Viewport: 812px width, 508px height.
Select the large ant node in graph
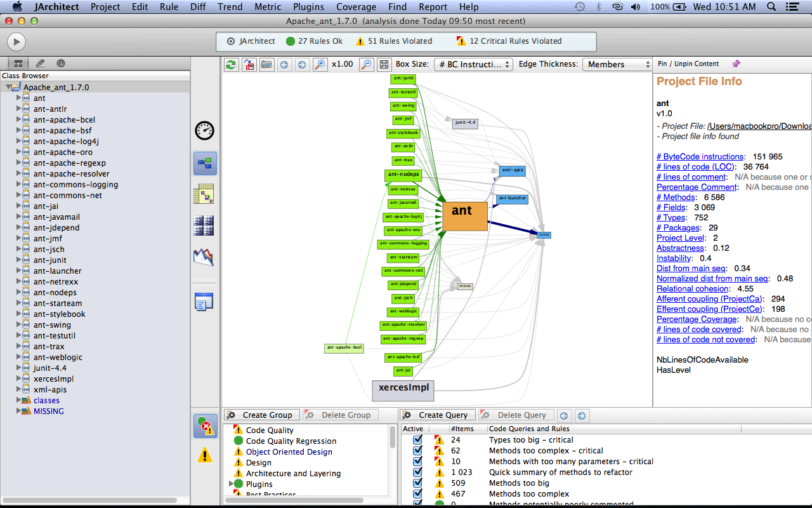[x=465, y=217]
